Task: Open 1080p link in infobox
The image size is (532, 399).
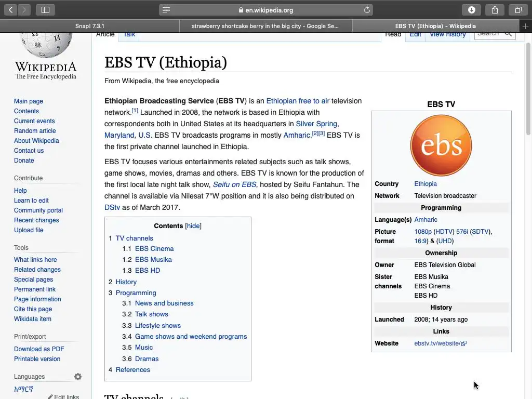Action: [x=423, y=232]
